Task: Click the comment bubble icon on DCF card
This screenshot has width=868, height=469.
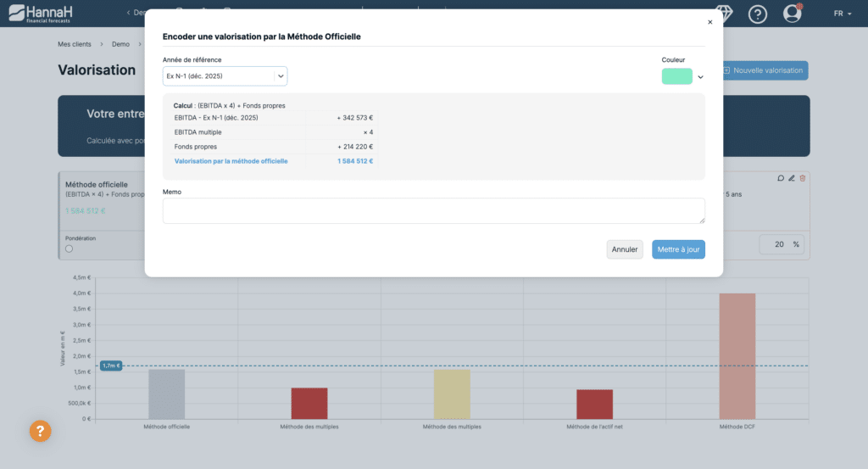Action: pos(781,178)
